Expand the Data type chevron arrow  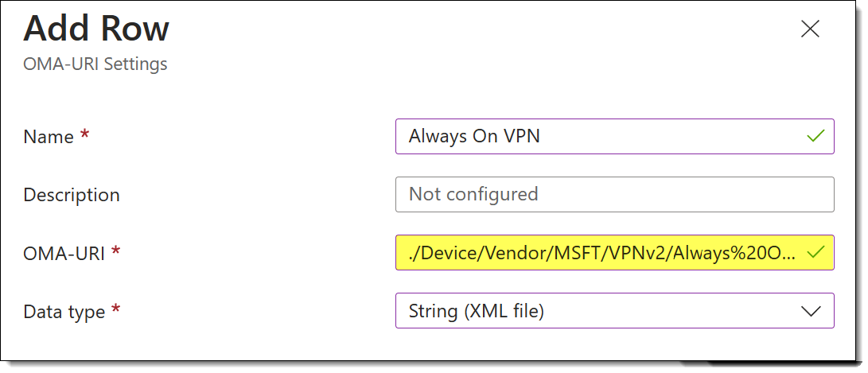pyautogui.click(x=812, y=311)
